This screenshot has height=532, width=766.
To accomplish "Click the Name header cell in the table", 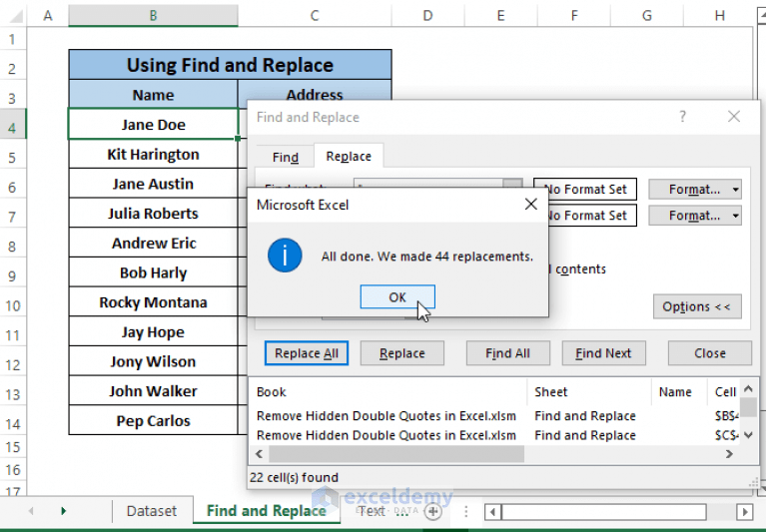I will pyautogui.click(x=154, y=95).
